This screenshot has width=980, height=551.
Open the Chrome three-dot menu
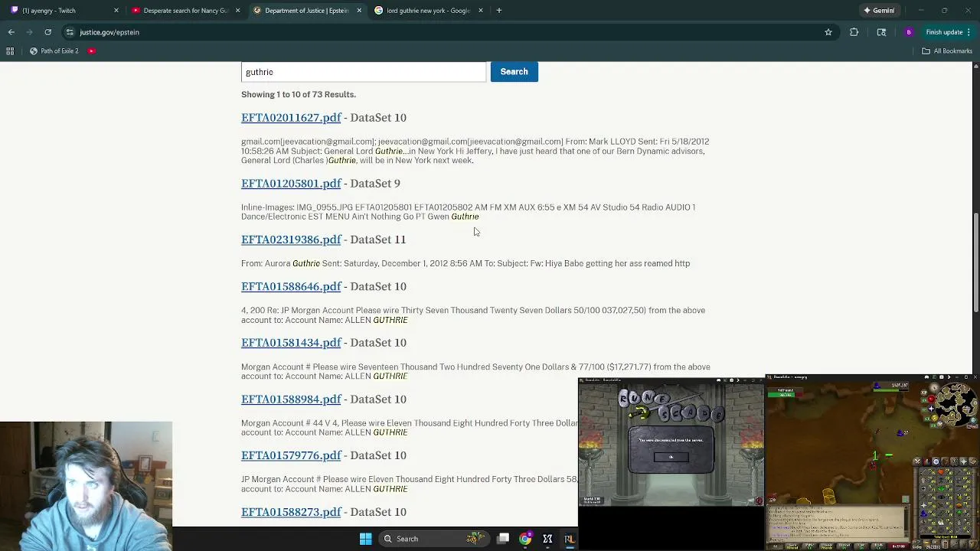click(x=969, y=32)
